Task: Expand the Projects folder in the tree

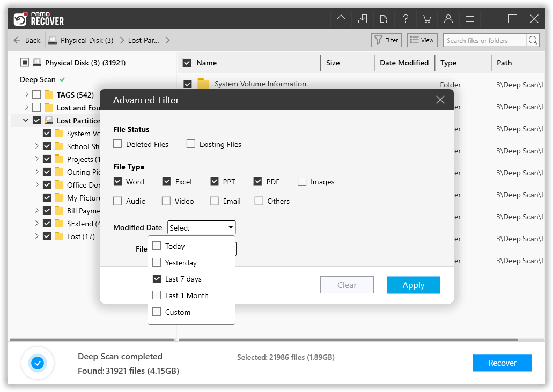Action: [x=36, y=159]
